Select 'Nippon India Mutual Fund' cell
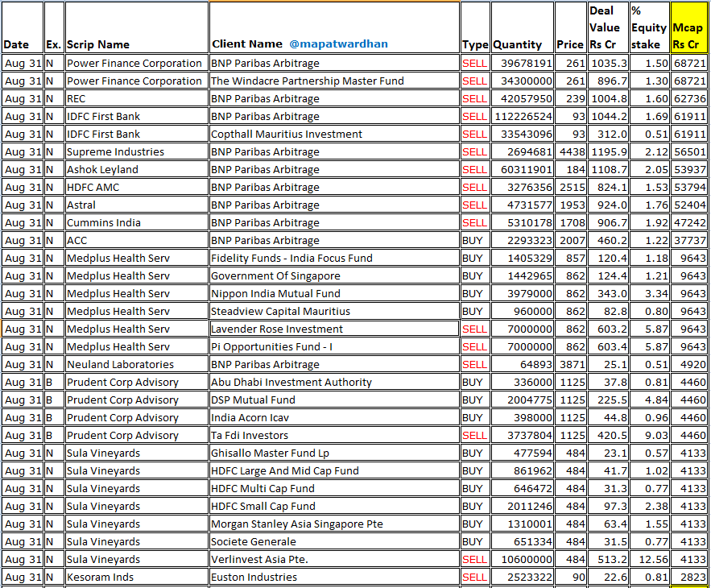The image size is (711, 588). coord(334,293)
